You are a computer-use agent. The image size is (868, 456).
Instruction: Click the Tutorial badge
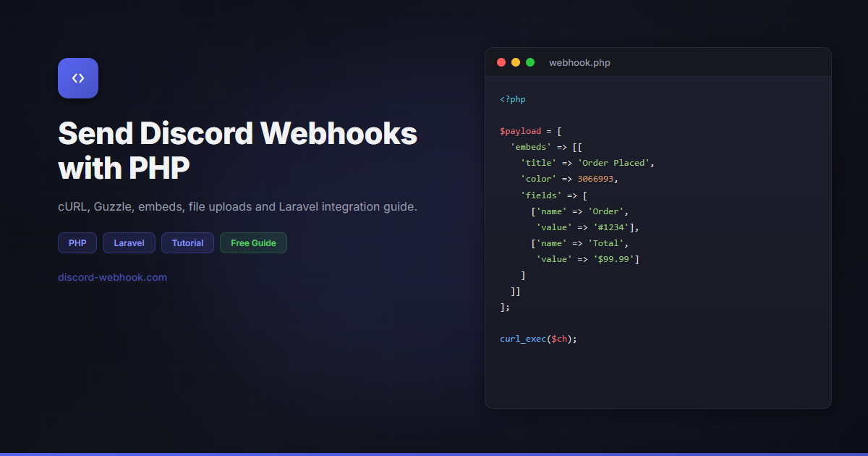tap(187, 242)
